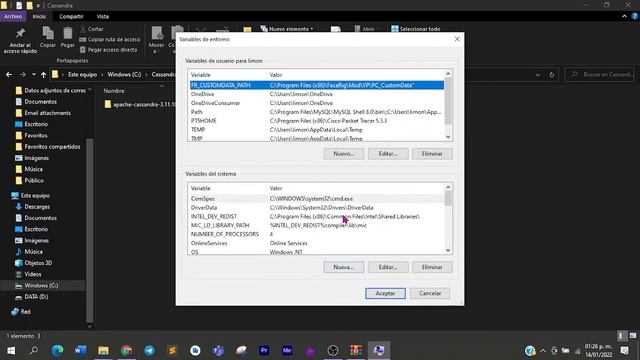Open Descargas under Este equipo
640x360 pixels.
(x=37, y=207)
